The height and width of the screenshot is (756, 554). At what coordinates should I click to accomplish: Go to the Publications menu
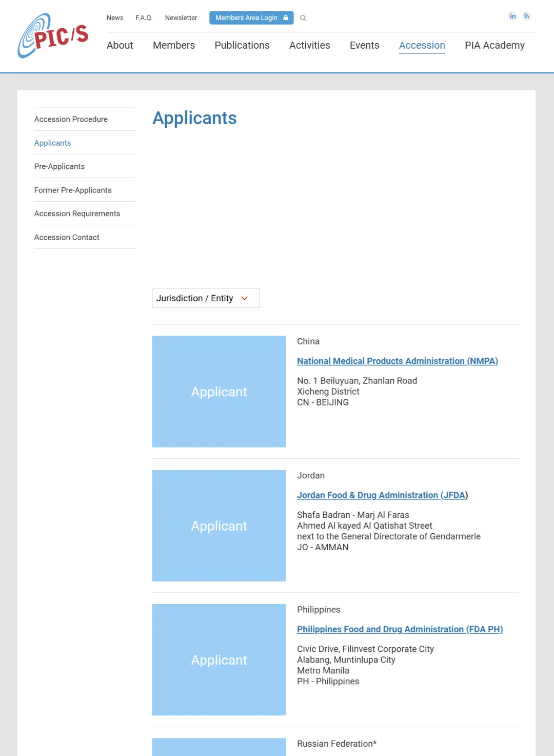[x=242, y=45]
